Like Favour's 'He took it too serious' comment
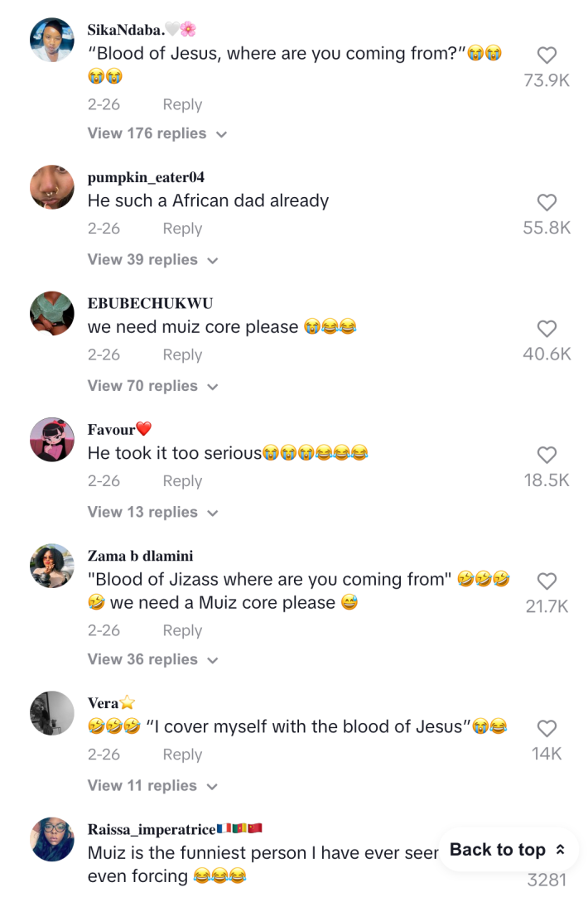This screenshot has width=588, height=897. (547, 455)
